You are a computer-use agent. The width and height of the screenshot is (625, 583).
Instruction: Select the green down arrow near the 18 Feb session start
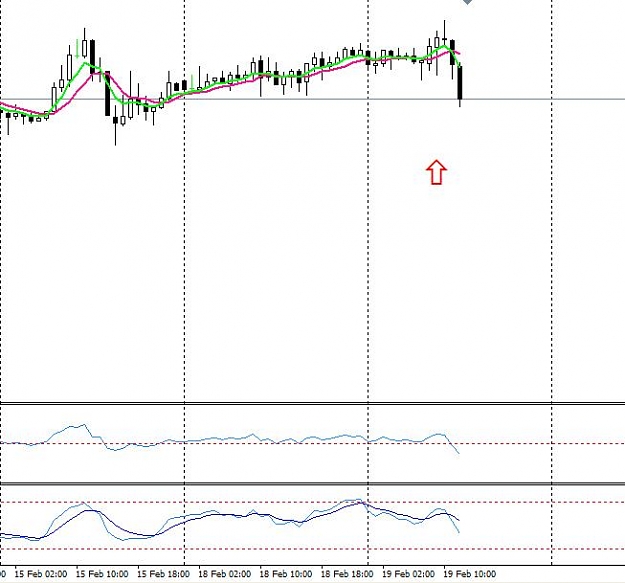point(192,82)
